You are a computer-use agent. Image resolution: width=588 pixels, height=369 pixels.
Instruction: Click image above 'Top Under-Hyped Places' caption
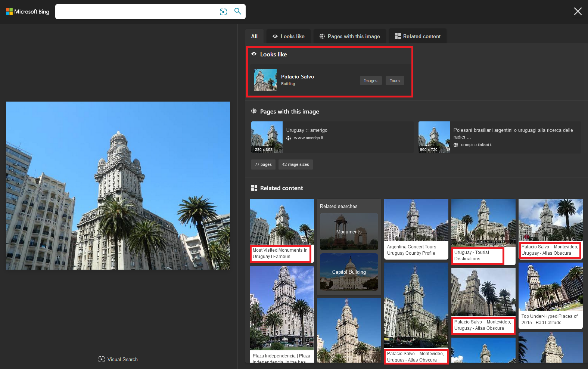coord(551,286)
